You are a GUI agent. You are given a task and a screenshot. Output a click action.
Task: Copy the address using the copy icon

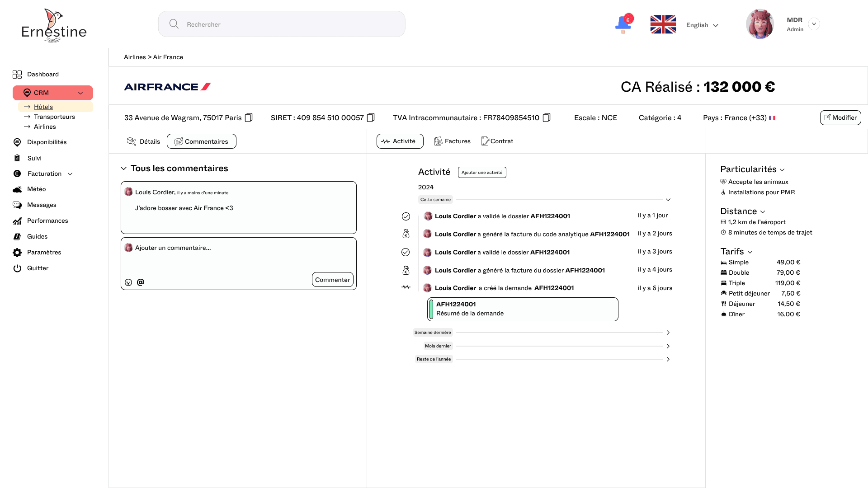[249, 117]
